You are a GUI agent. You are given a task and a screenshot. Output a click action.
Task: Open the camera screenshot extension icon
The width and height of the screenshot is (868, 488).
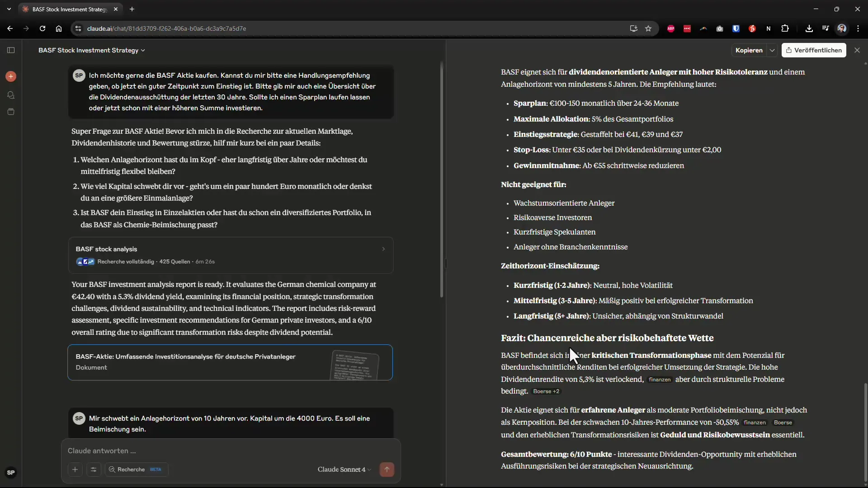tap(720, 28)
